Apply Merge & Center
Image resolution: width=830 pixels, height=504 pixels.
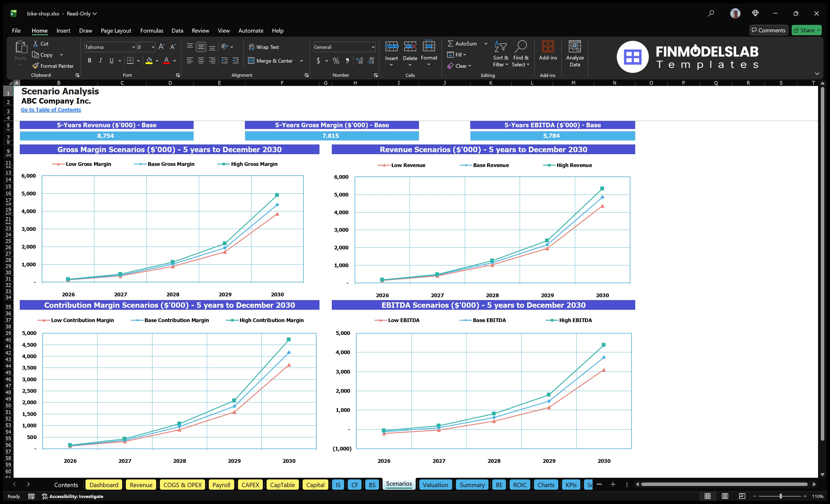tap(271, 61)
